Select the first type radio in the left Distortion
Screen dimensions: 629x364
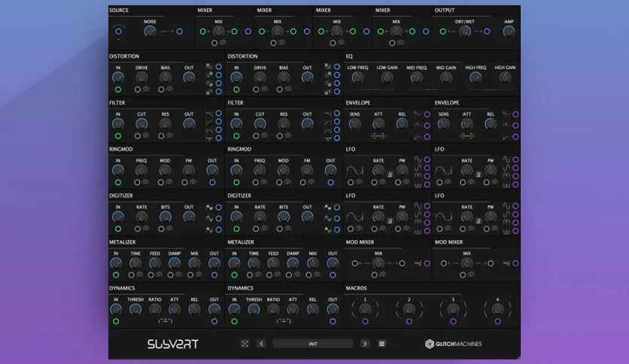click(x=219, y=66)
